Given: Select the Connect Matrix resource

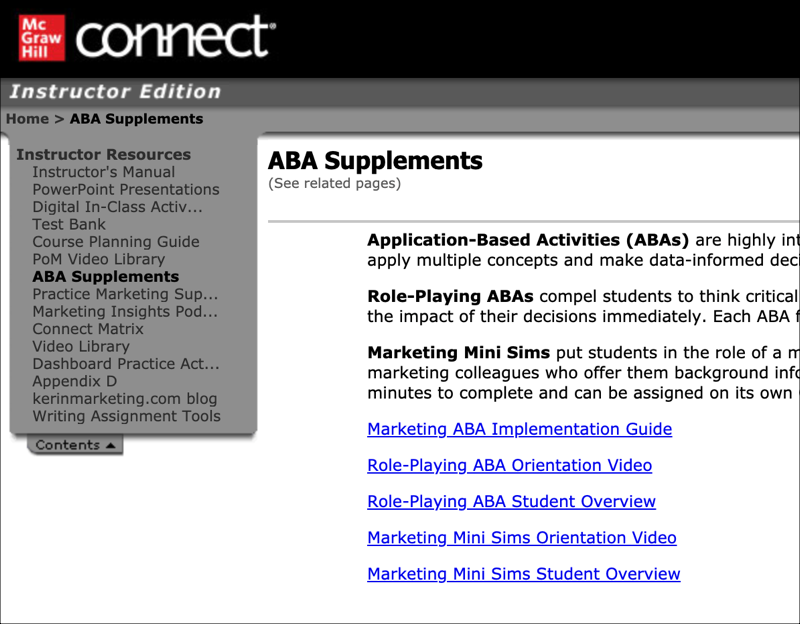Looking at the screenshot, I should click(x=89, y=329).
